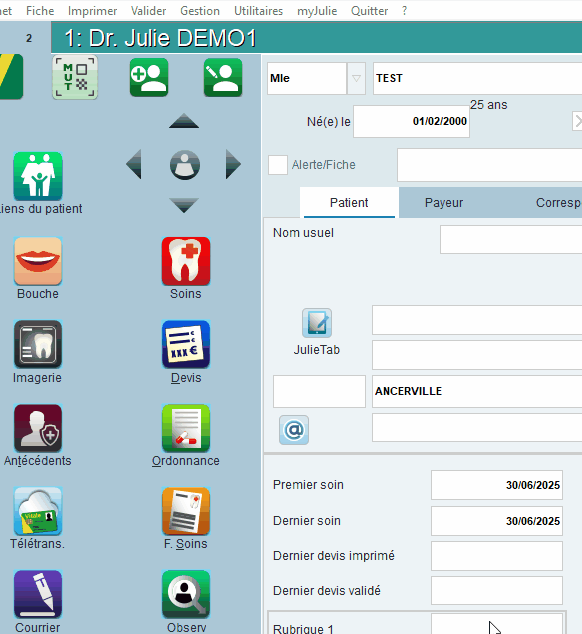Switch to the Corresp tab
Image resolution: width=582 pixels, height=634 pixels.
(558, 203)
